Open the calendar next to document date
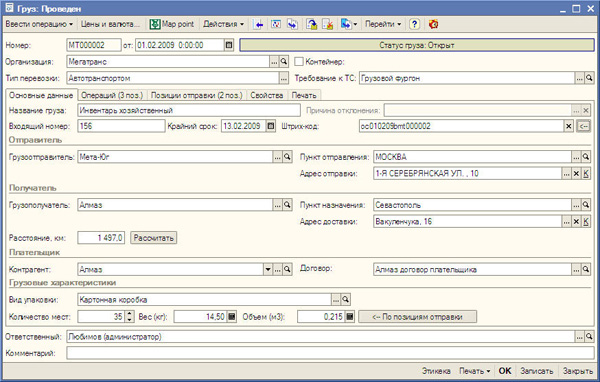 (x=229, y=45)
